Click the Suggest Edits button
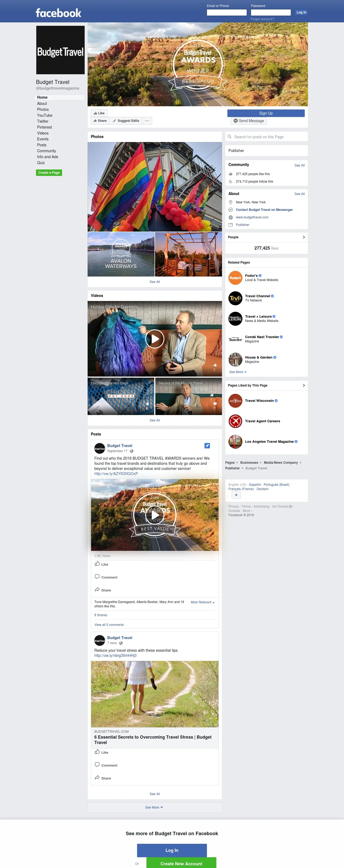344x868 pixels. pyautogui.click(x=126, y=121)
